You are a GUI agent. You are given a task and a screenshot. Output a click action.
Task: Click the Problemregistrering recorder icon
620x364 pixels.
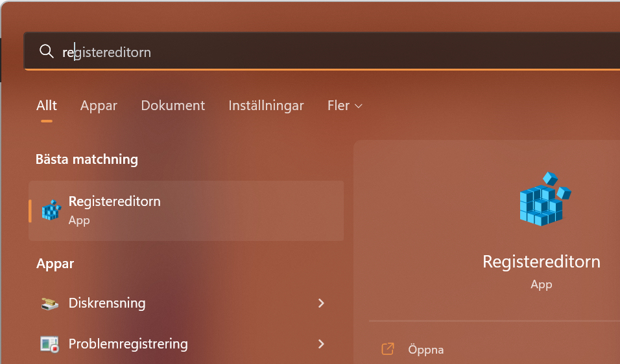(x=50, y=344)
